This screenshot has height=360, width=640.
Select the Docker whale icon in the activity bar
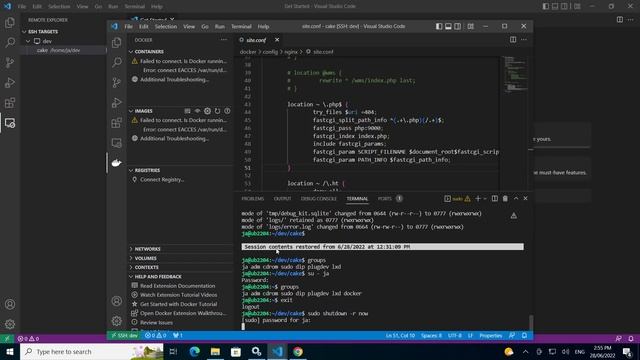(117, 163)
